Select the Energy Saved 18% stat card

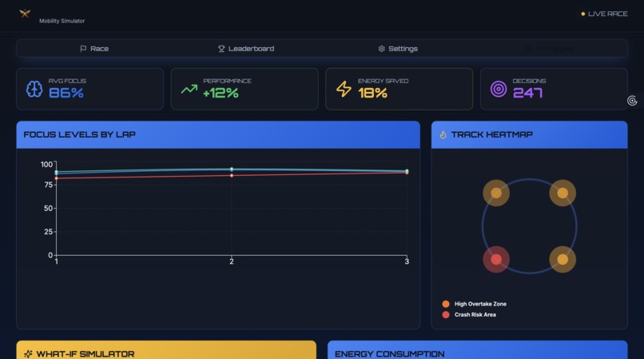click(400, 89)
